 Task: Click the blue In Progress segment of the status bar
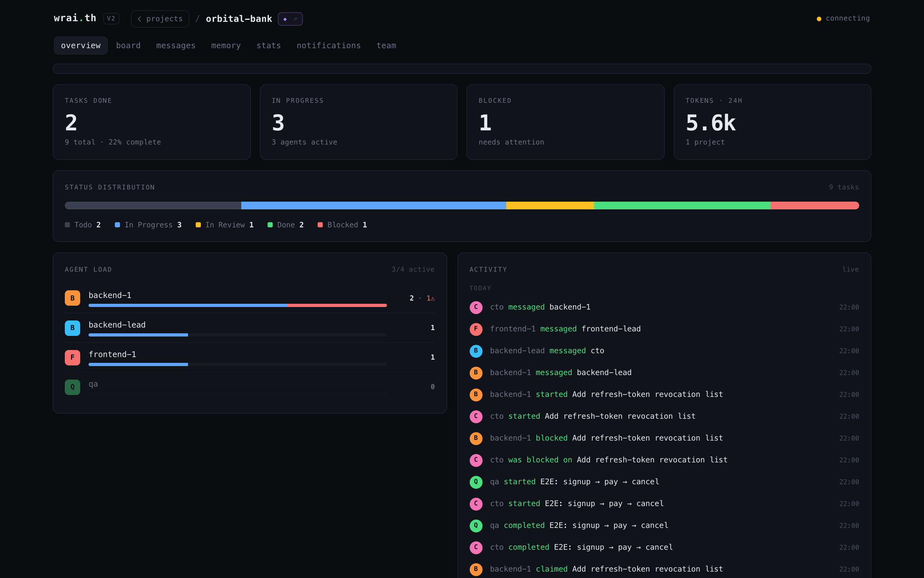point(373,206)
